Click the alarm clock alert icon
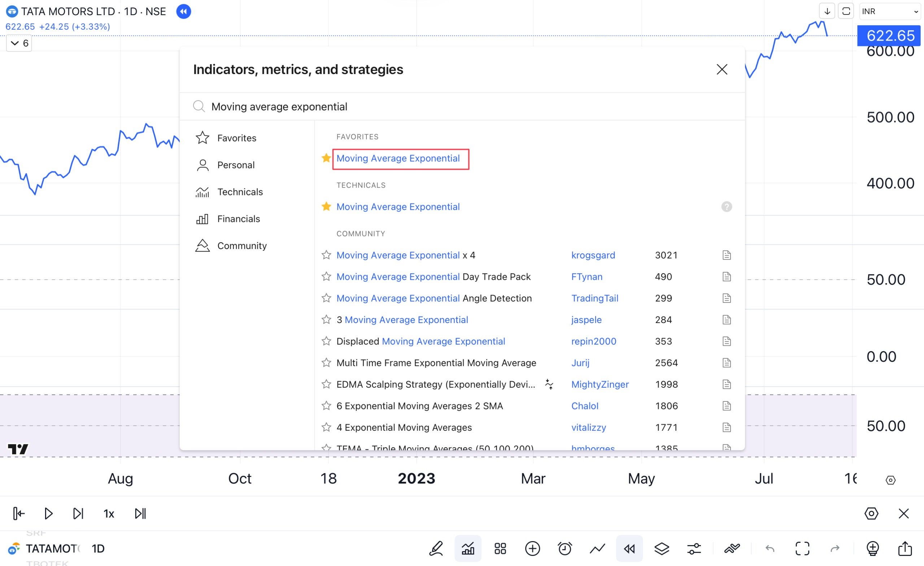This screenshot has height=566, width=924. pos(565,549)
